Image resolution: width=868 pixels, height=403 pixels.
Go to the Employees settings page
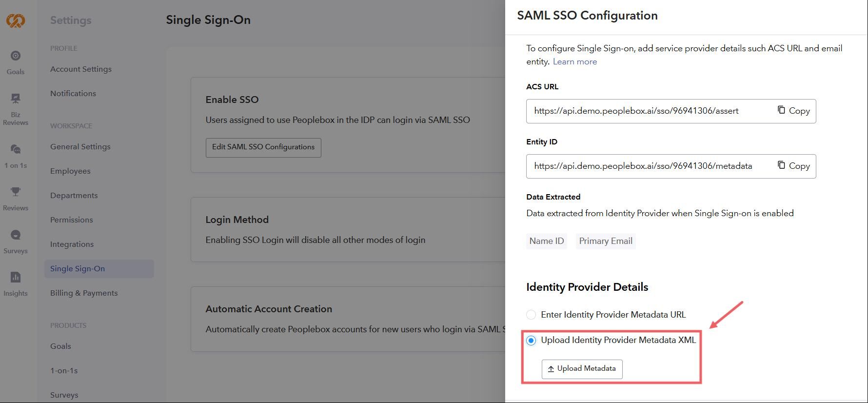pyautogui.click(x=70, y=171)
